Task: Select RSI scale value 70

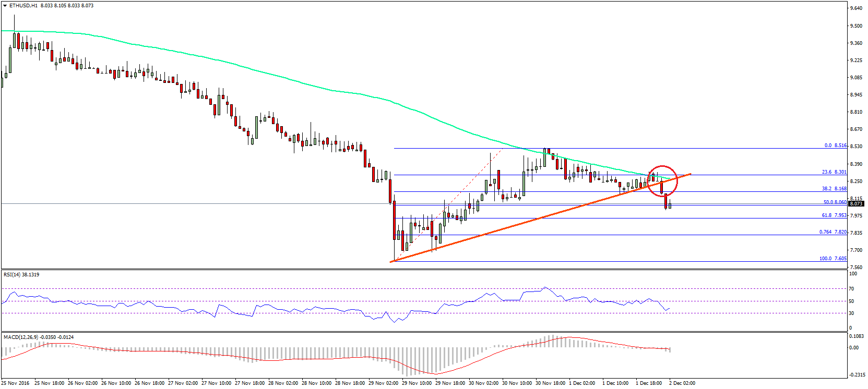Action: point(852,288)
